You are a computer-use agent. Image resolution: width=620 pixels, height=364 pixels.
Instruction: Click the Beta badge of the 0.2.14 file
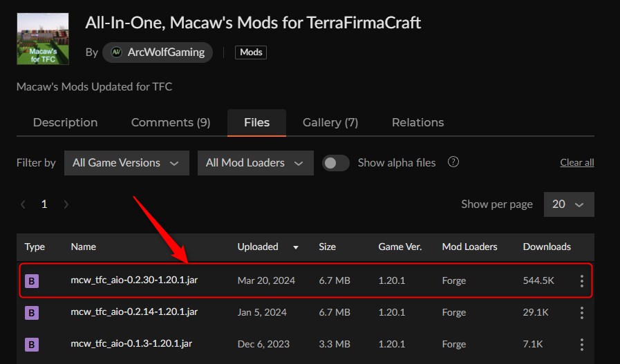point(31,313)
